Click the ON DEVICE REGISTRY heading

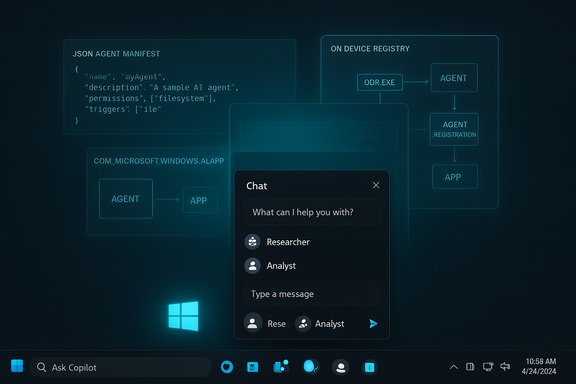pos(370,49)
